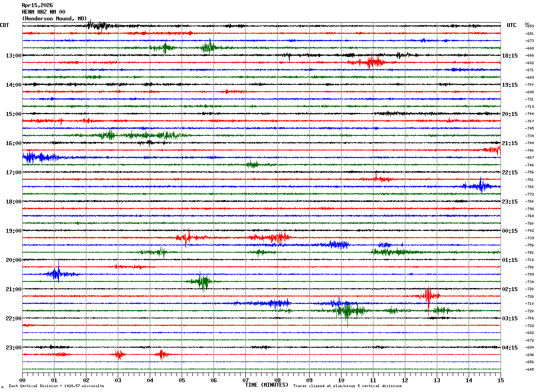Click minute tick label 12 on the time axis
Screen dimensions: 536x392
(x=405, y=380)
